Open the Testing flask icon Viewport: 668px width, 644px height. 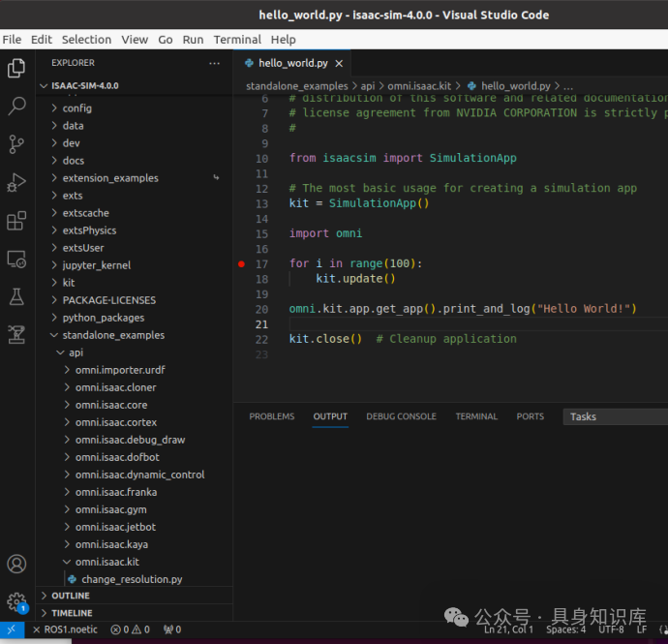pos(16,296)
